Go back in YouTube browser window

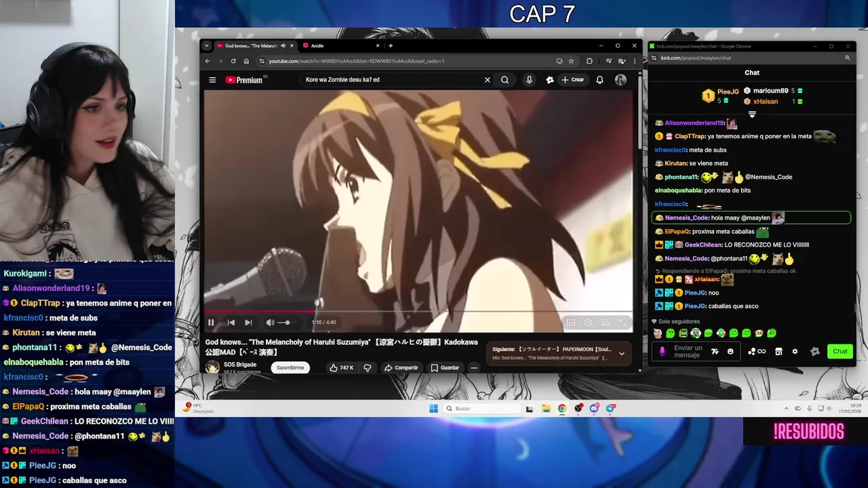click(208, 61)
